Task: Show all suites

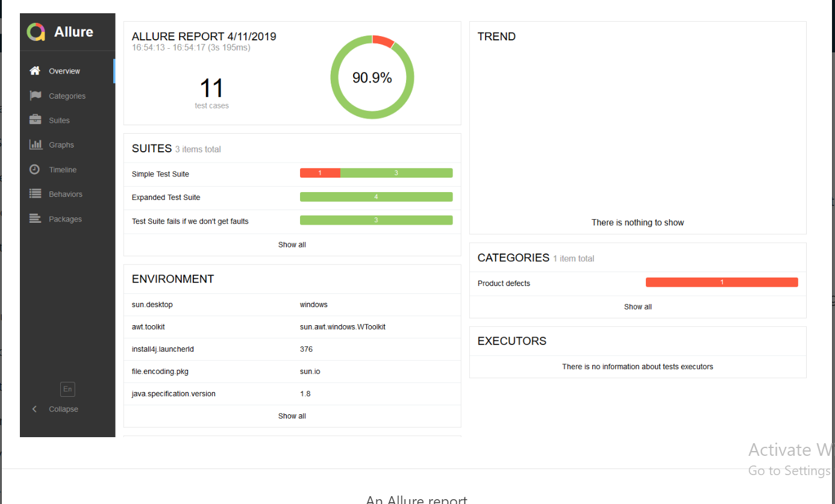Action: 292,244
